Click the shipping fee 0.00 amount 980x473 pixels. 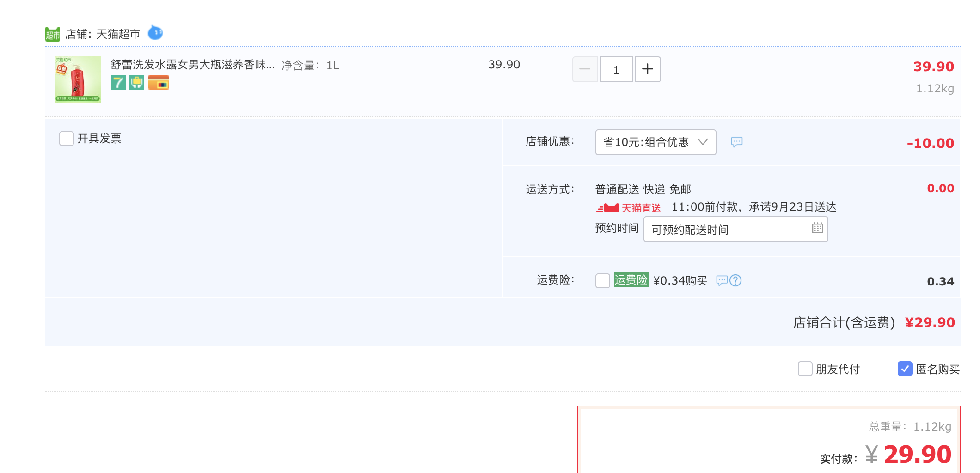coord(941,188)
